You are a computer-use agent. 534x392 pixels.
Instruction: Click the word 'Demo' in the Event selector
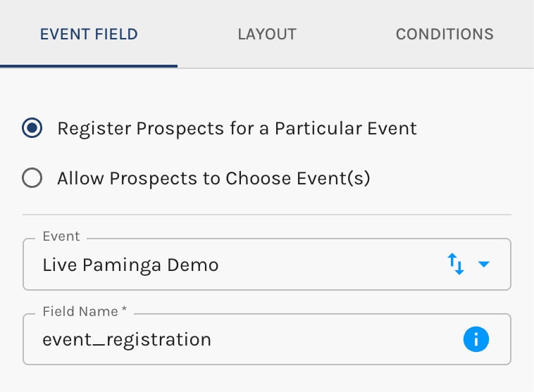pos(193,265)
